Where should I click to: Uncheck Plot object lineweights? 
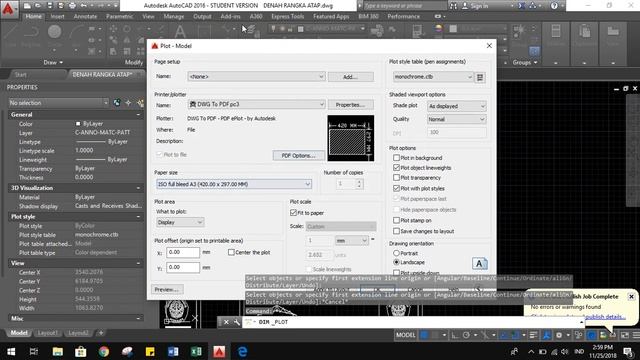tap(396, 168)
